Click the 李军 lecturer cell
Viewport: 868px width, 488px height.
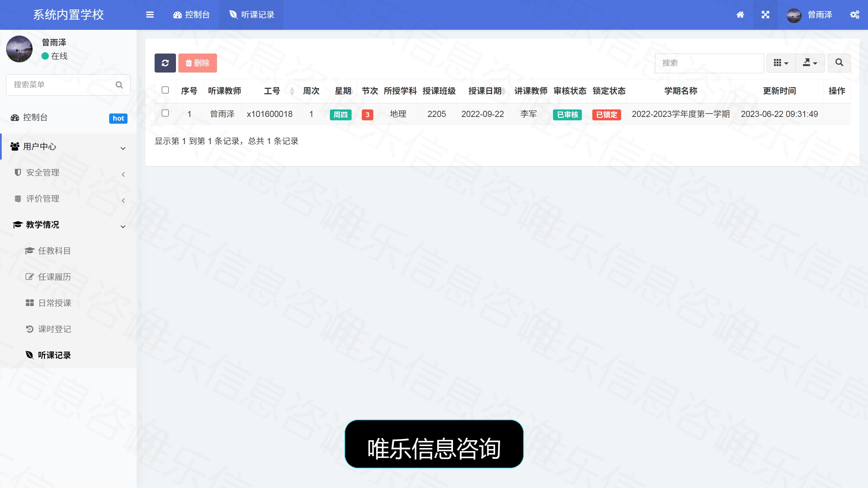click(529, 114)
